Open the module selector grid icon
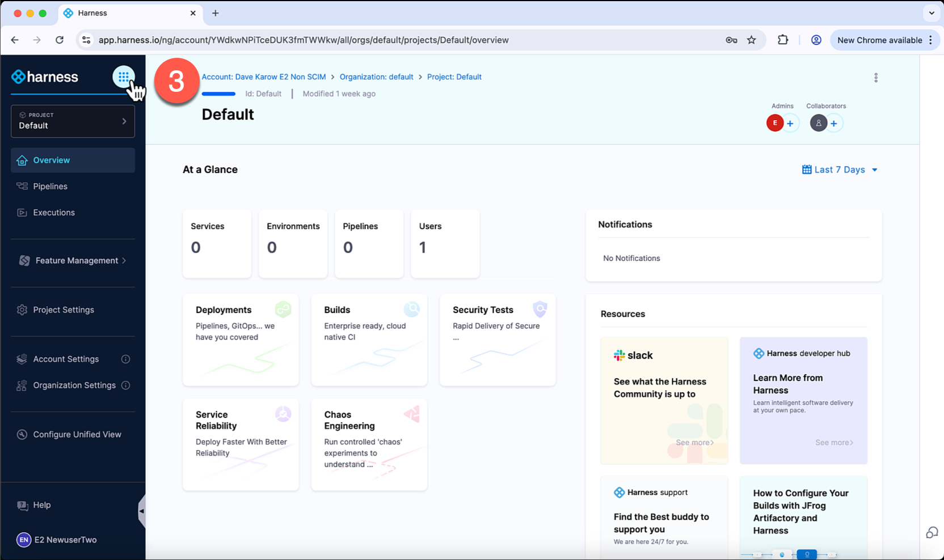This screenshot has height=560, width=944. 123,77
